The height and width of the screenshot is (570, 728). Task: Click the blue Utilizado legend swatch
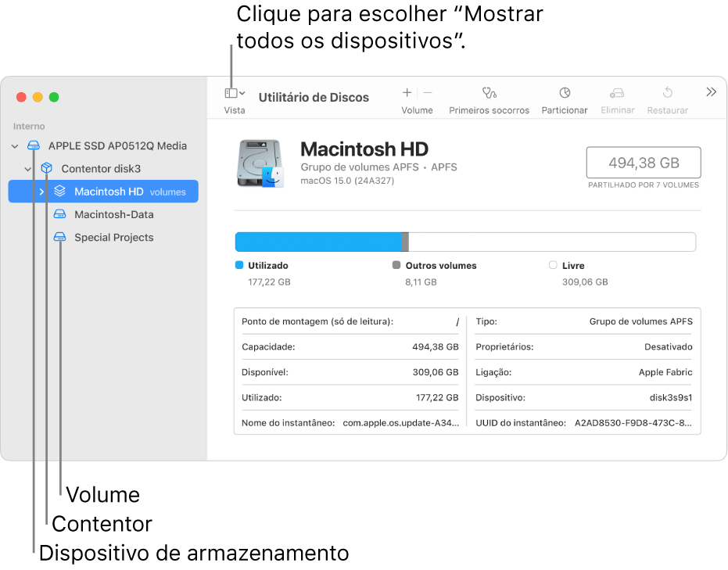pyautogui.click(x=239, y=265)
